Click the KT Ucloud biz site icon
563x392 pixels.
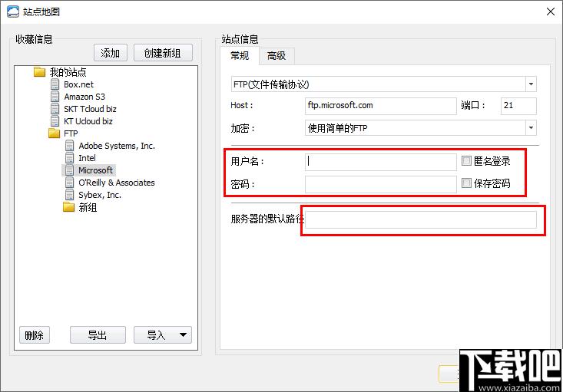tap(55, 121)
